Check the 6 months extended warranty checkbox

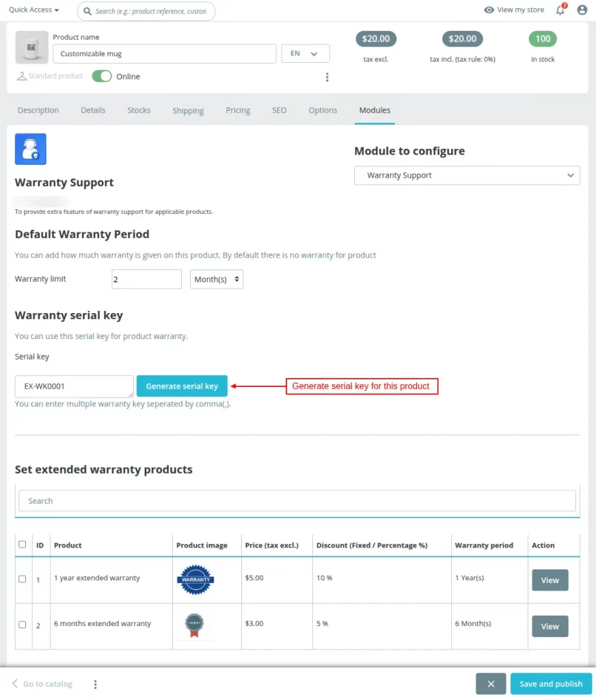coord(23,625)
